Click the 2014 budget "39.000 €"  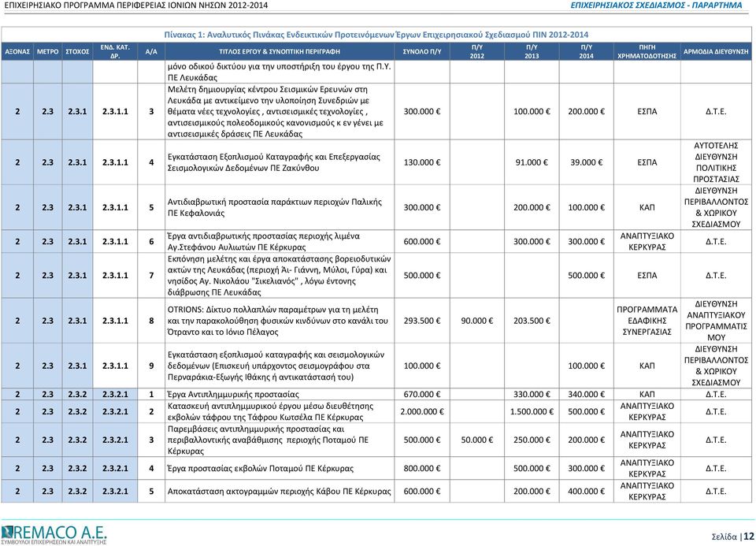coord(586,162)
